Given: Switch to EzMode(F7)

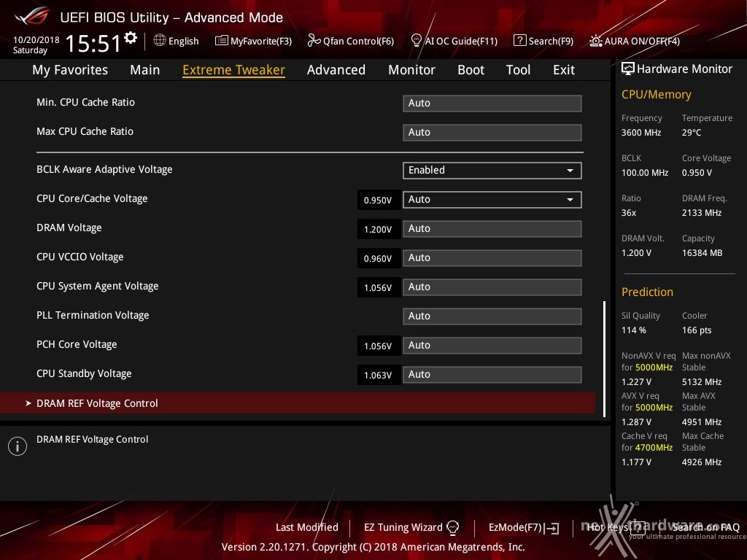Looking at the screenshot, I should click(x=516, y=527).
